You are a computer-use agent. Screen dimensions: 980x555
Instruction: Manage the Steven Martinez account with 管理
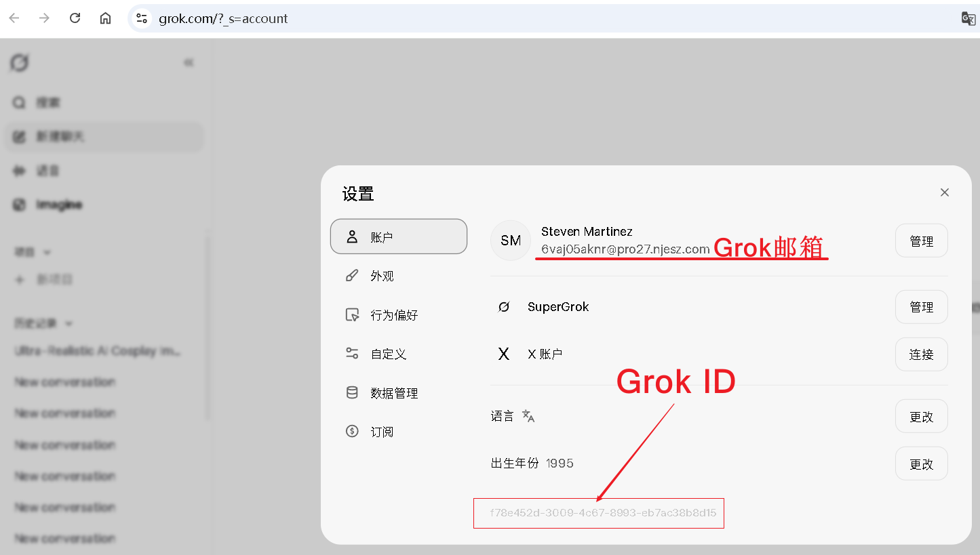pyautogui.click(x=921, y=241)
